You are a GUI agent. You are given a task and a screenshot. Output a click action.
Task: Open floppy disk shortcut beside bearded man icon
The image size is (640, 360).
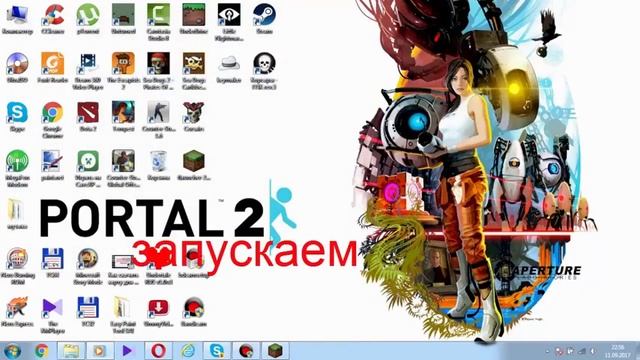click(53, 259)
